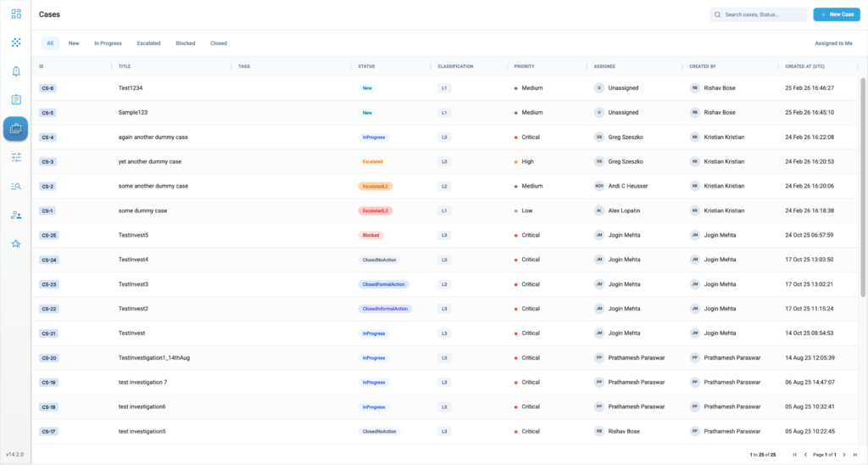Go to first page of cases
The height and width of the screenshot is (465, 868).
(795, 455)
